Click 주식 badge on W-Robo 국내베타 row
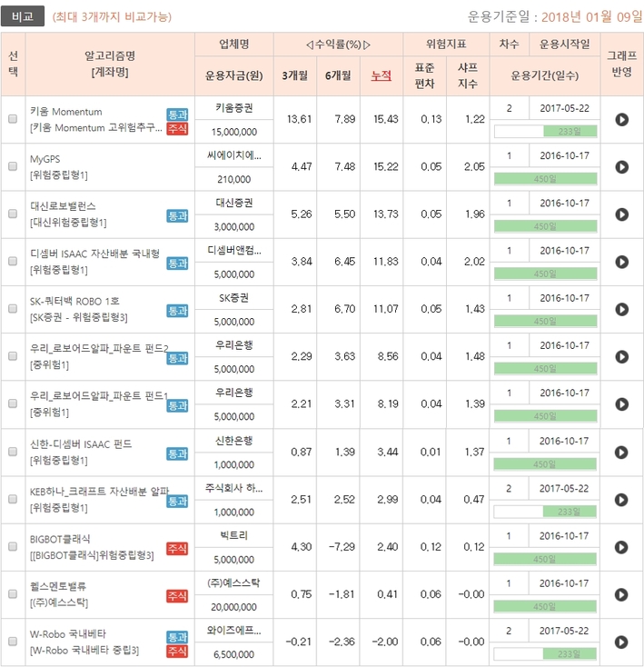The width and height of the screenshot is (644, 667). pyautogui.click(x=177, y=652)
